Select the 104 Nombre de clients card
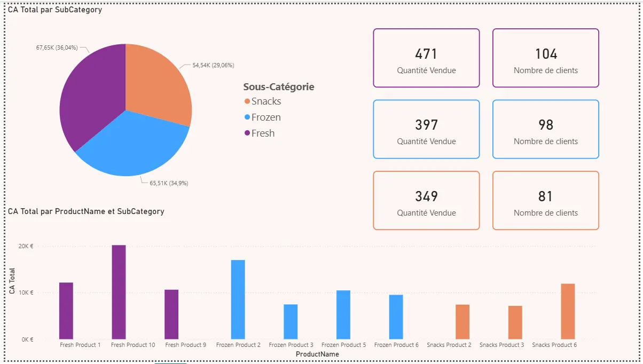The image size is (643, 364). pyautogui.click(x=545, y=58)
